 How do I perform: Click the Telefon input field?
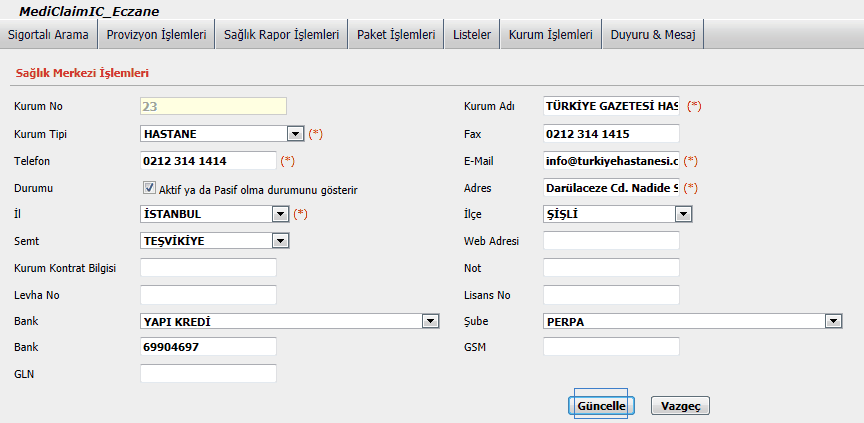[x=208, y=160]
